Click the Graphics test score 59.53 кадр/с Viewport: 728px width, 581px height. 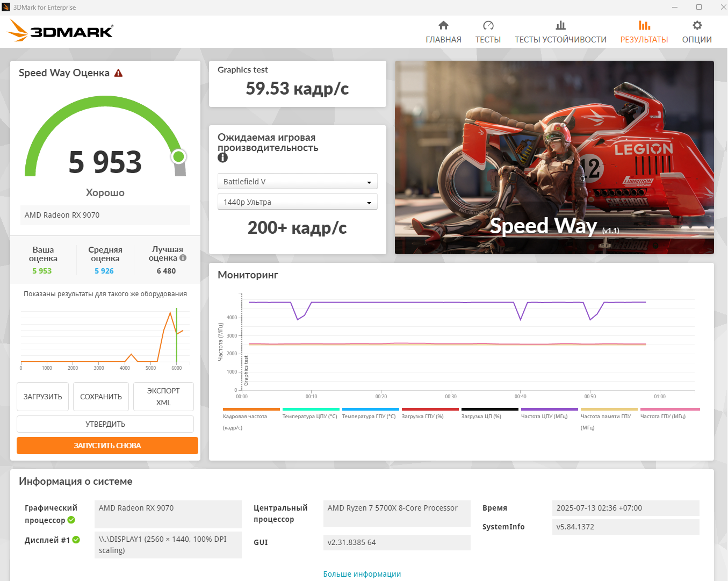click(x=298, y=88)
